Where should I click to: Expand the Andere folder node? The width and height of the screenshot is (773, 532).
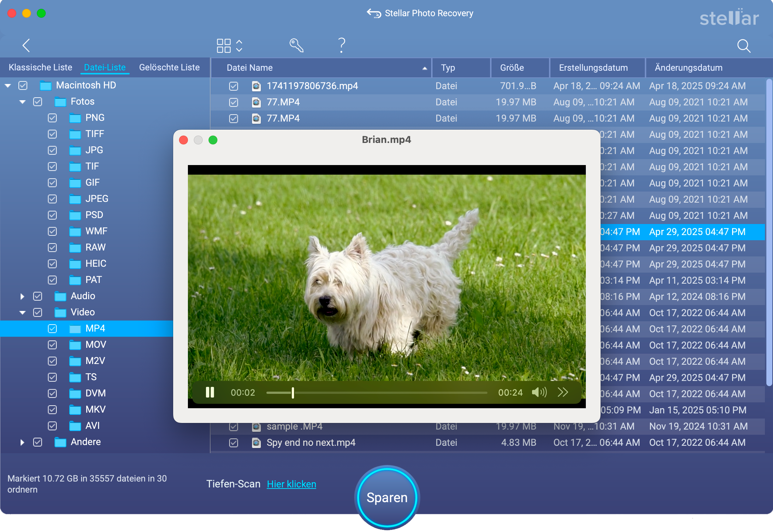(22, 442)
